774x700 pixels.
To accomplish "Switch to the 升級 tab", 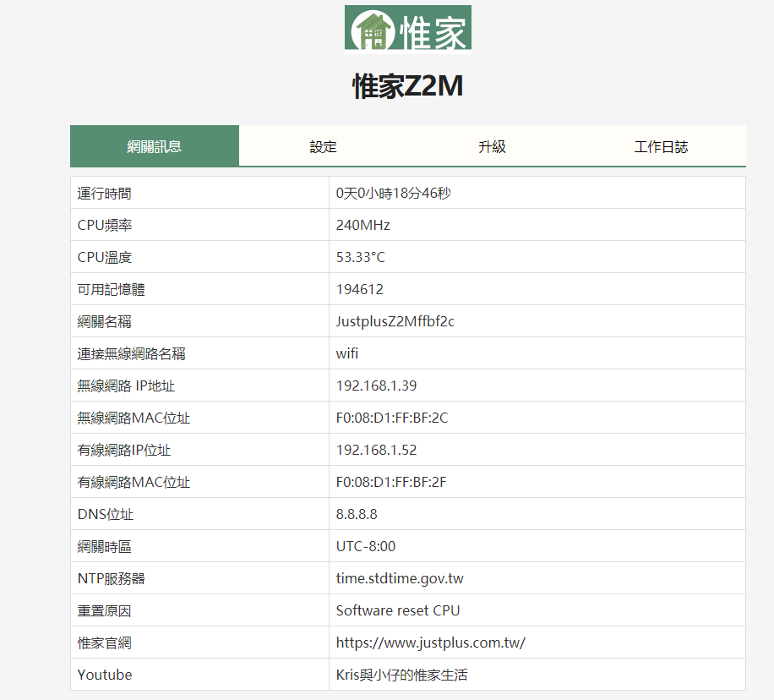I will (492, 146).
